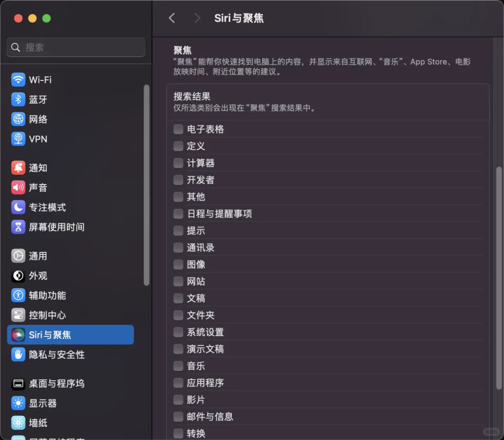Open 墙纸 wallpaper settings
504x440 pixels.
click(x=18, y=423)
